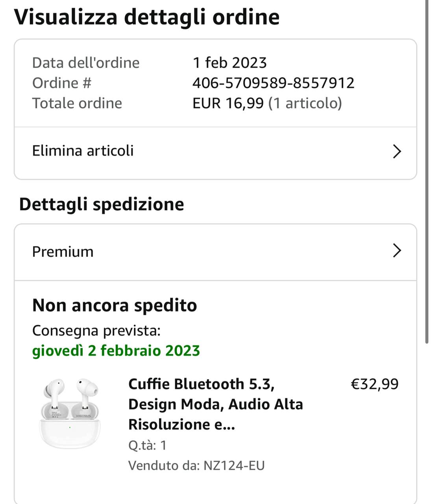Open the Premium shipping chevron arrow
Image resolution: width=431 pixels, height=504 pixels.
point(397,251)
